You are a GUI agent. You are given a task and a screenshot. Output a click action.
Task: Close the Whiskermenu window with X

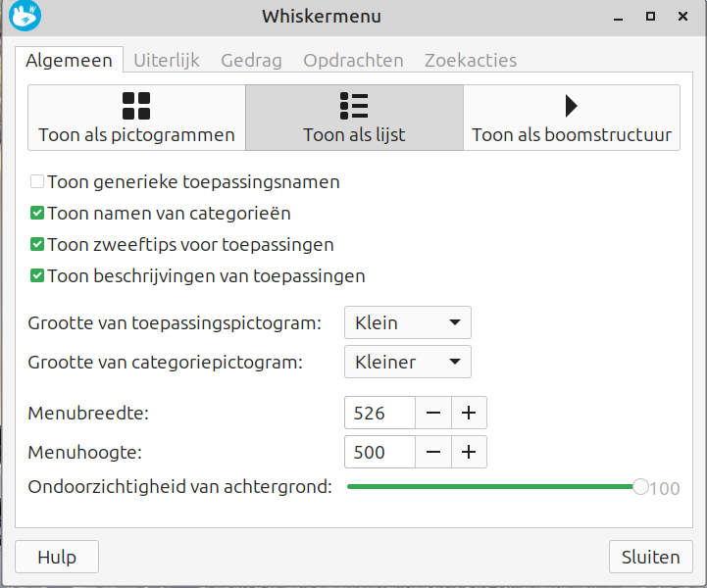point(682,17)
